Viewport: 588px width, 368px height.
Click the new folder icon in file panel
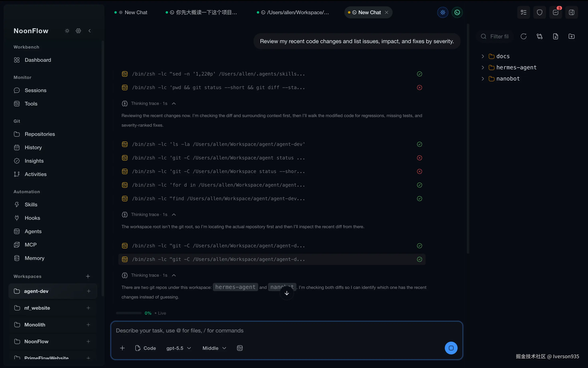tap(571, 37)
